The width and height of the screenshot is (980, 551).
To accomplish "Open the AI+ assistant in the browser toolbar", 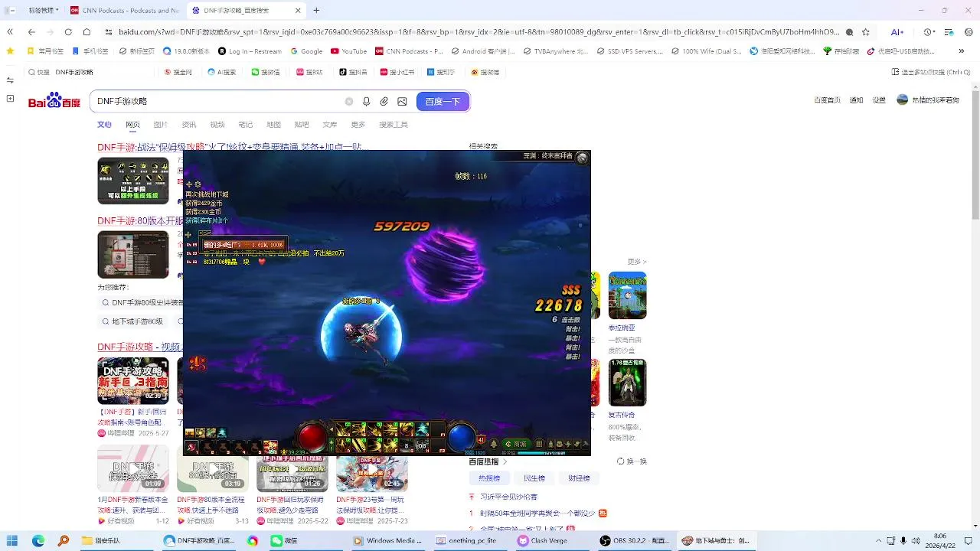I will (x=897, y=32).
